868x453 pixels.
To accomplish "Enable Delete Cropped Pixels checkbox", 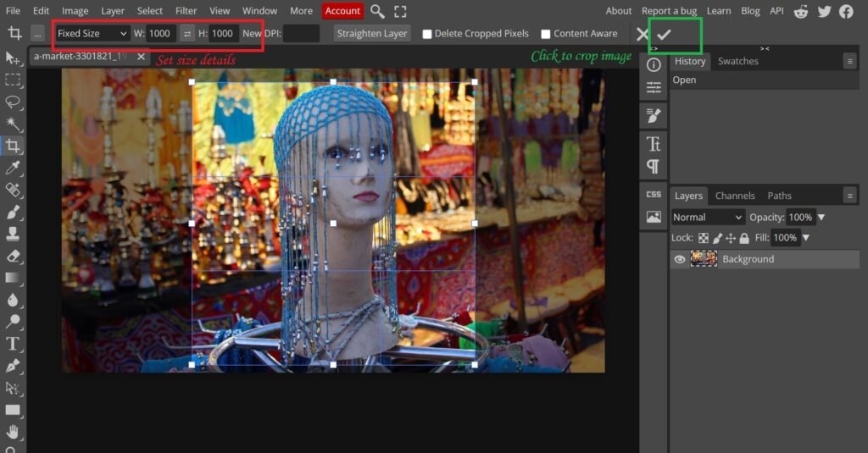I will [x=427, y=34].
